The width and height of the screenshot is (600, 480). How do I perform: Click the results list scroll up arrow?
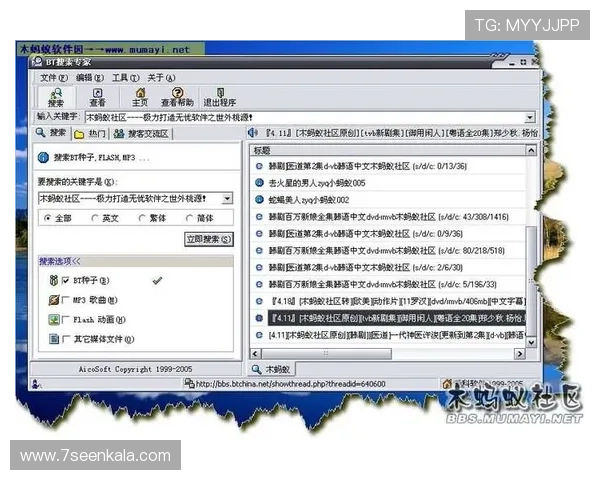(531, 150)
